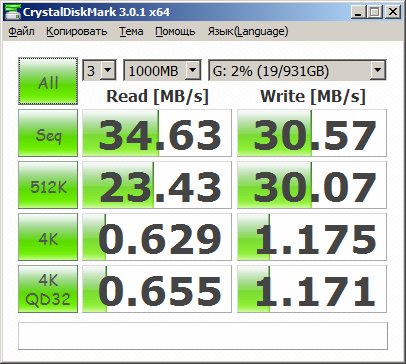
Task: Run all benchmarks with All button
Action: click(x=48, y=81)
